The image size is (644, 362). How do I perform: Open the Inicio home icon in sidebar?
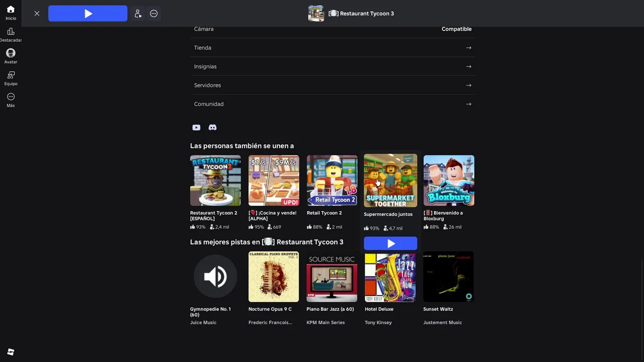(x=11, y=10)
